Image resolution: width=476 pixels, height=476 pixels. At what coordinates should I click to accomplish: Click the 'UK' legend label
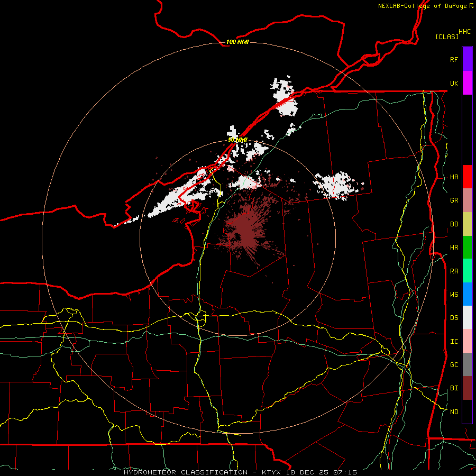click(x=454, y=83)
